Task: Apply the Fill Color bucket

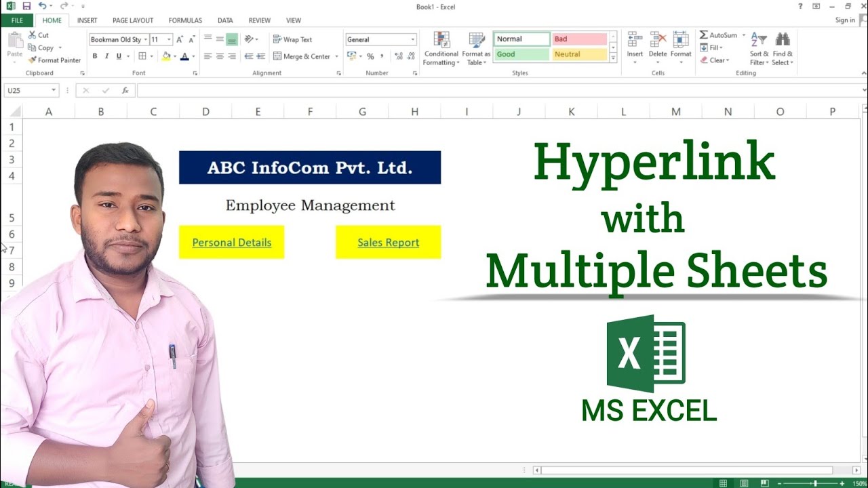Action: 166,56
